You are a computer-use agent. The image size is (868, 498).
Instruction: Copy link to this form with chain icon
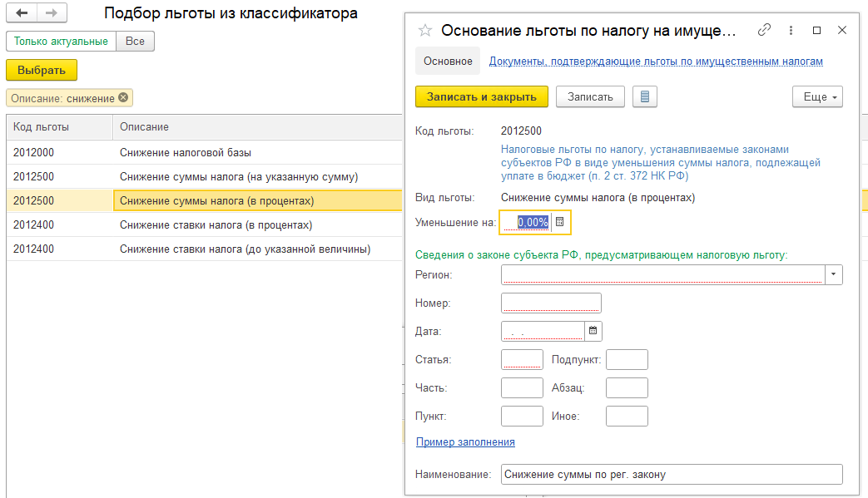[x=764, y=30]
